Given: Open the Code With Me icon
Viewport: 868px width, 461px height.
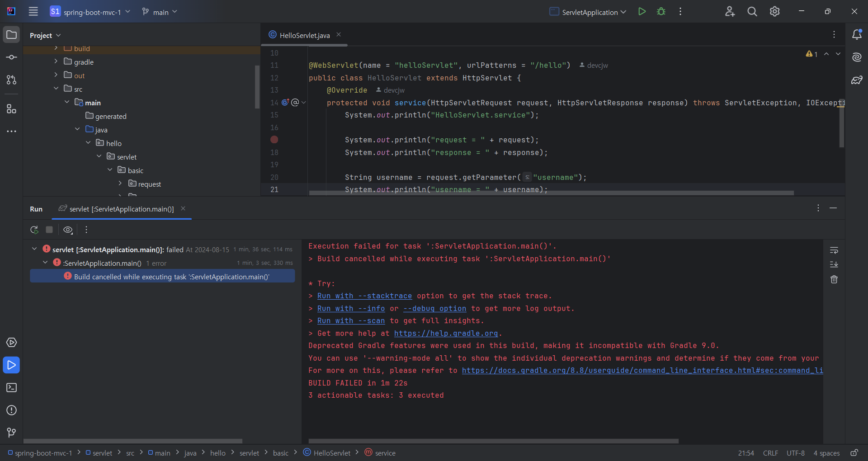Looking at the screenshot, I should coord(730,12).
